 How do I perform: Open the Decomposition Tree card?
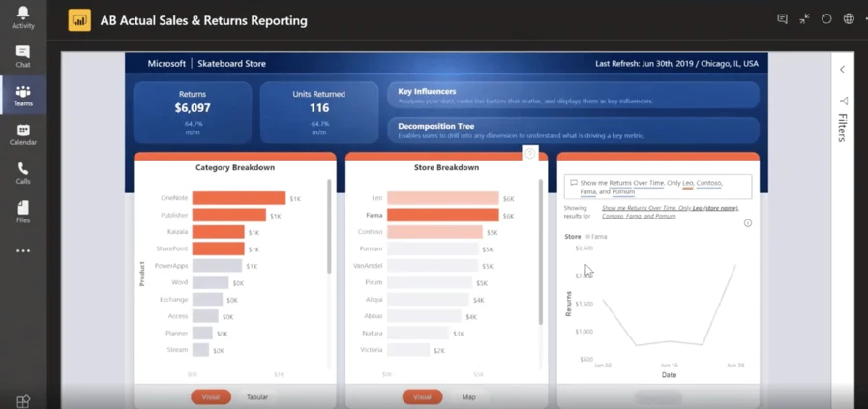(573, 131)
